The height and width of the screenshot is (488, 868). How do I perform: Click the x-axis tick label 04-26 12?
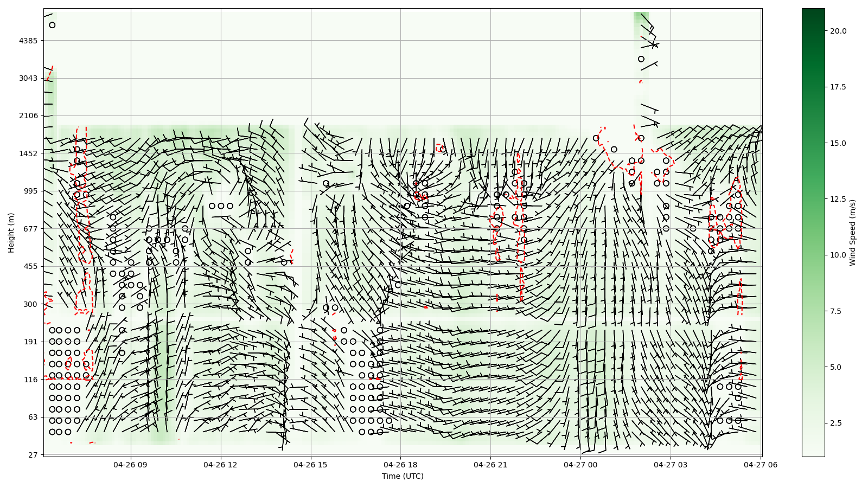pyautogui.click(x=221, y=465)
